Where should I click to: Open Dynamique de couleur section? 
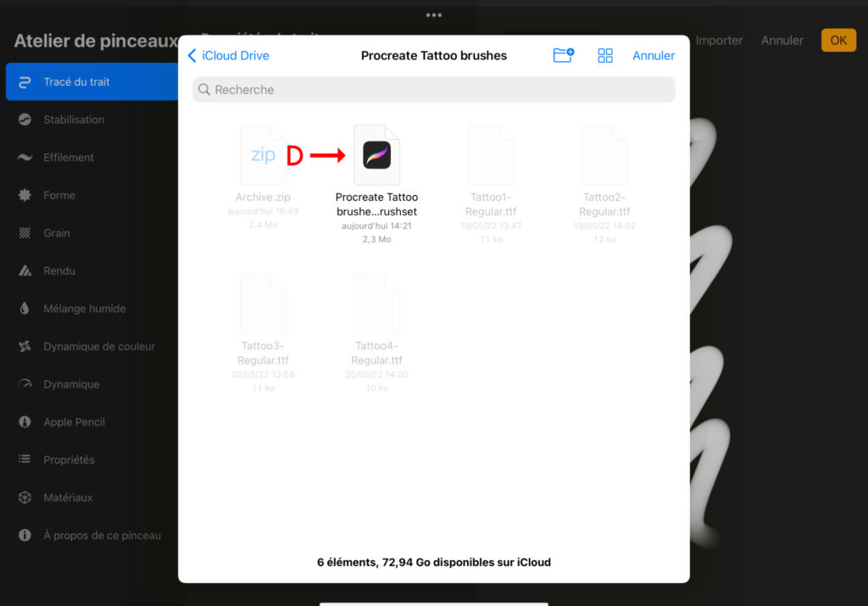coord(92,347)
